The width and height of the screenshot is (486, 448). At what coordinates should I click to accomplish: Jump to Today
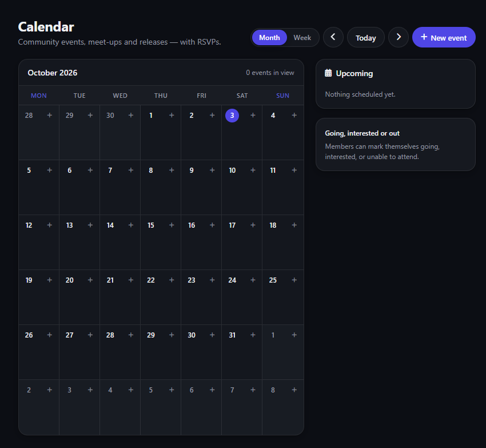[366, 38]
